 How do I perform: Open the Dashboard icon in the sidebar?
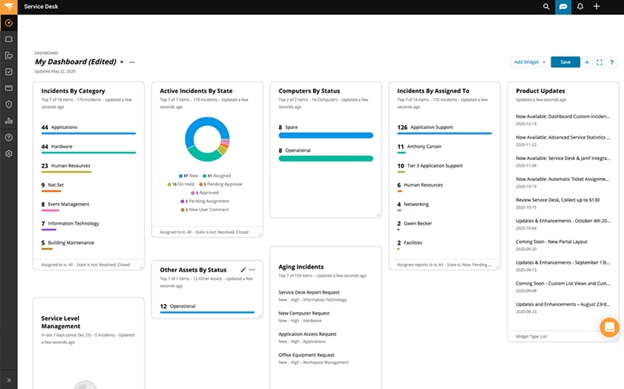(9, 23)
